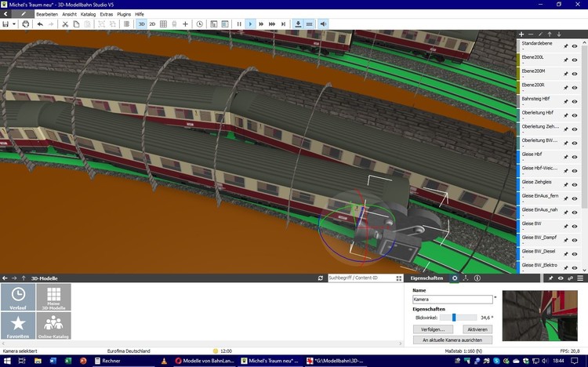The width and height of the screenshot is (588, 367).
Task: Open the properties panel hamburger menu
Action: point(580,278)
